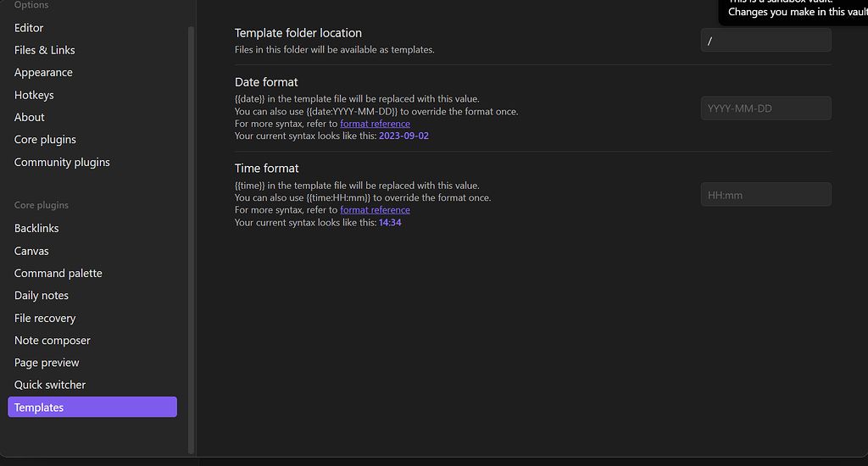Click 'Files in this folder will be available' text

point(334,50)
